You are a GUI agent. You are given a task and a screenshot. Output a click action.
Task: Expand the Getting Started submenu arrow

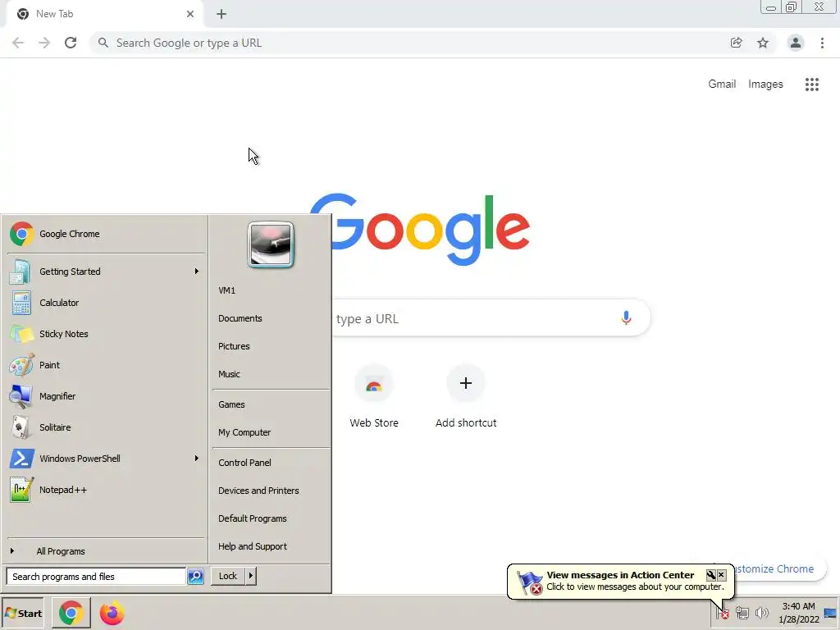pyautogui.click(x=197, y=272)
